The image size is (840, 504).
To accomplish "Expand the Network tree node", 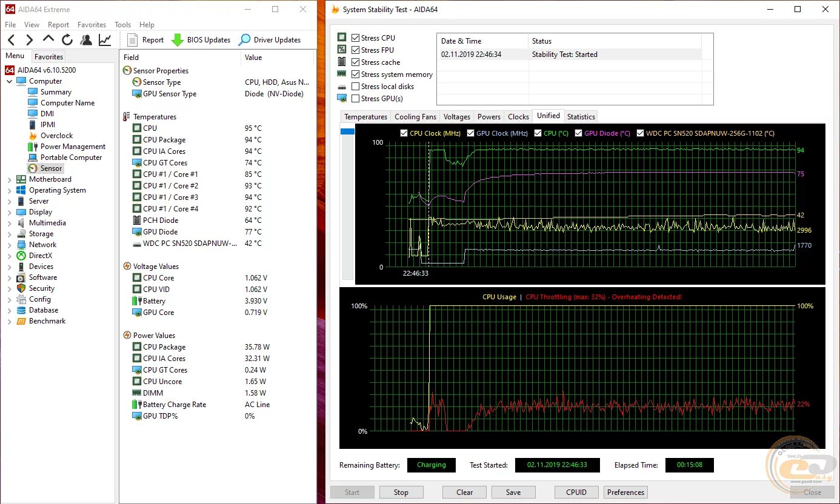I will 10,245.
